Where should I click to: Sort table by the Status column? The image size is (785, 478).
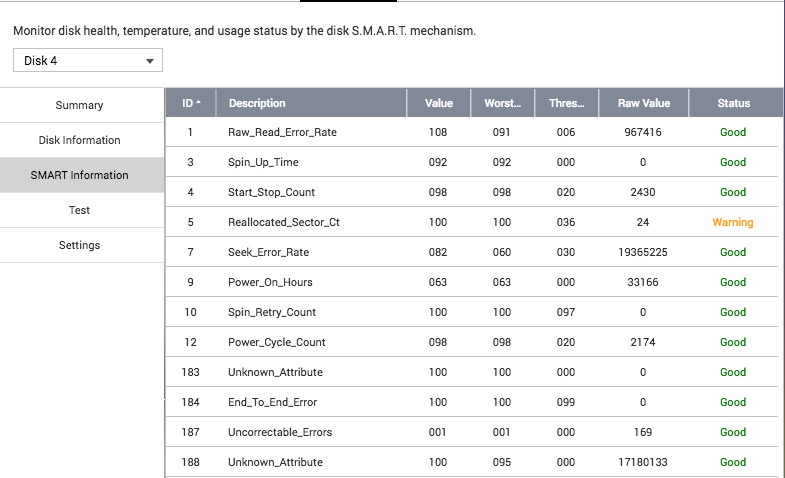(x=733, y=103)
